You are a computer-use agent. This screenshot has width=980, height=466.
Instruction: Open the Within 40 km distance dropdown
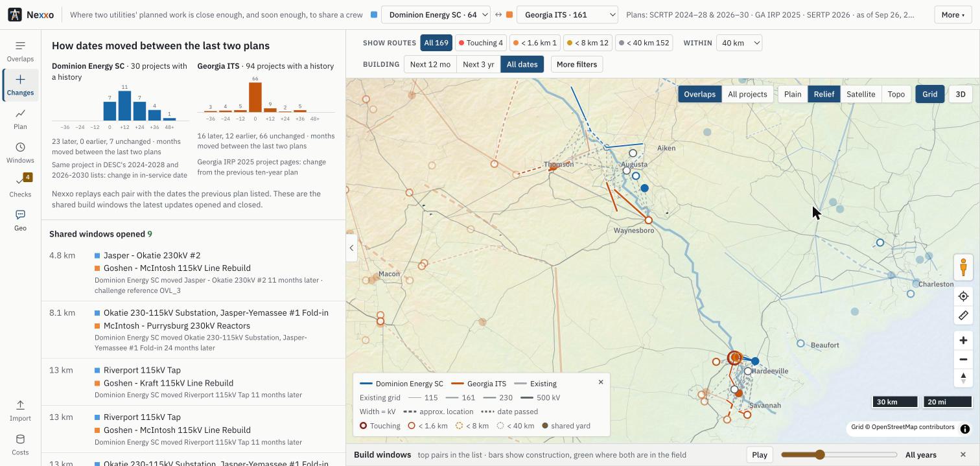point(739,43)
